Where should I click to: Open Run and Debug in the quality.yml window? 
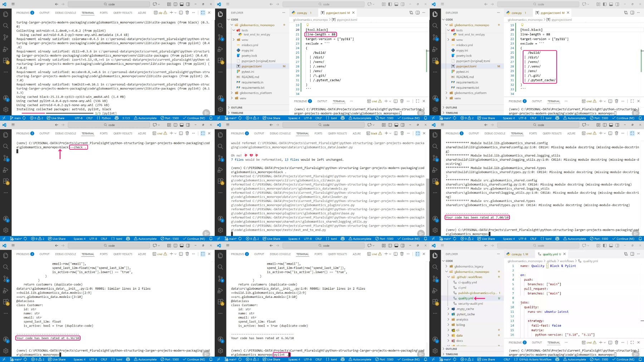(435, 290)
